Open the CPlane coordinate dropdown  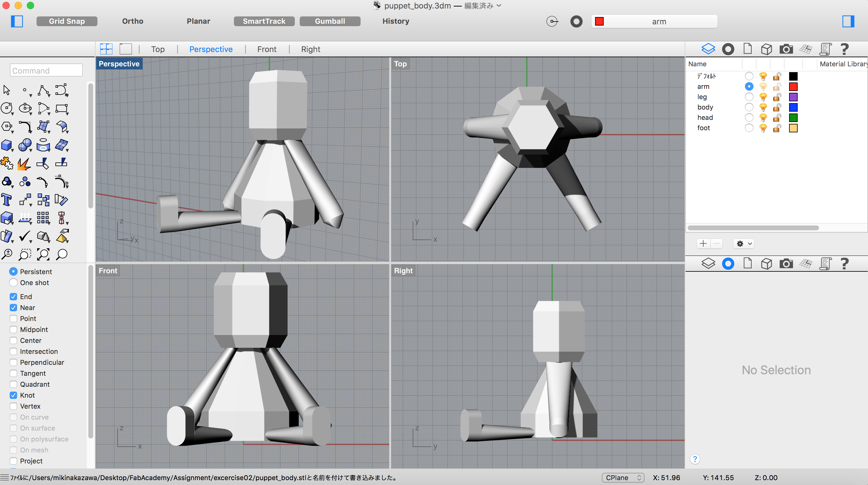(623, 478)
